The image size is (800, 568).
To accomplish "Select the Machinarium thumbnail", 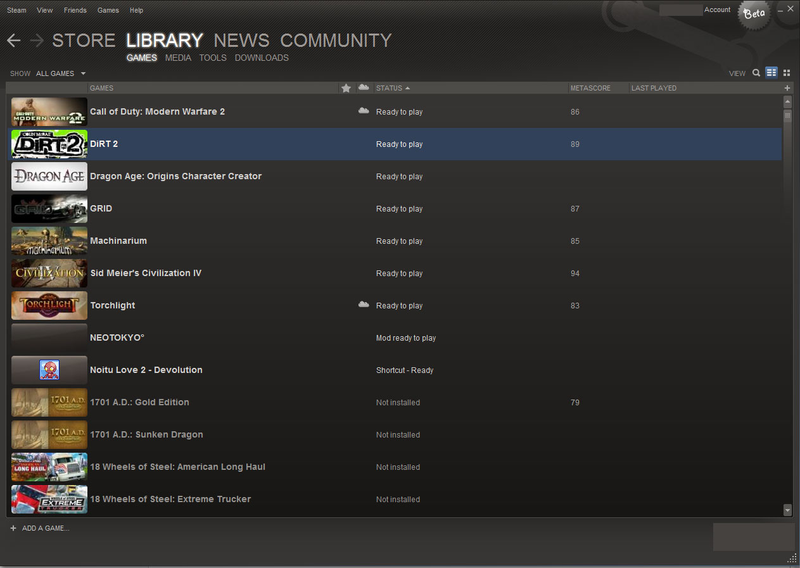I will pyautogui.click(x=49, y=241).
